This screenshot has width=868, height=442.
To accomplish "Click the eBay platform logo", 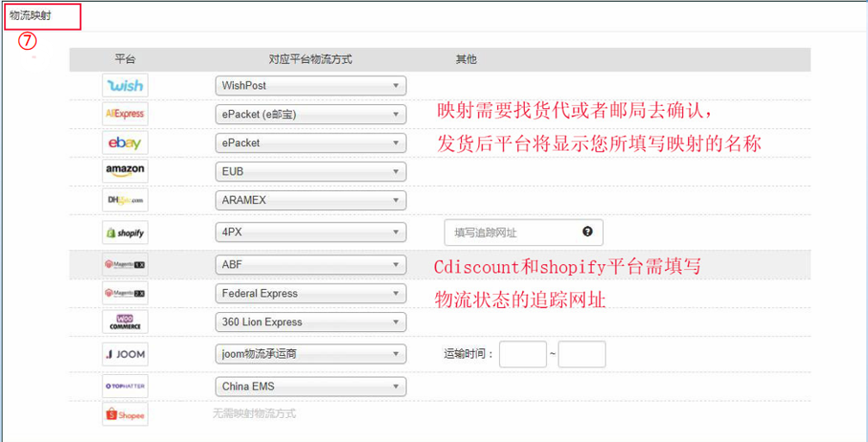I will point(125,143).
